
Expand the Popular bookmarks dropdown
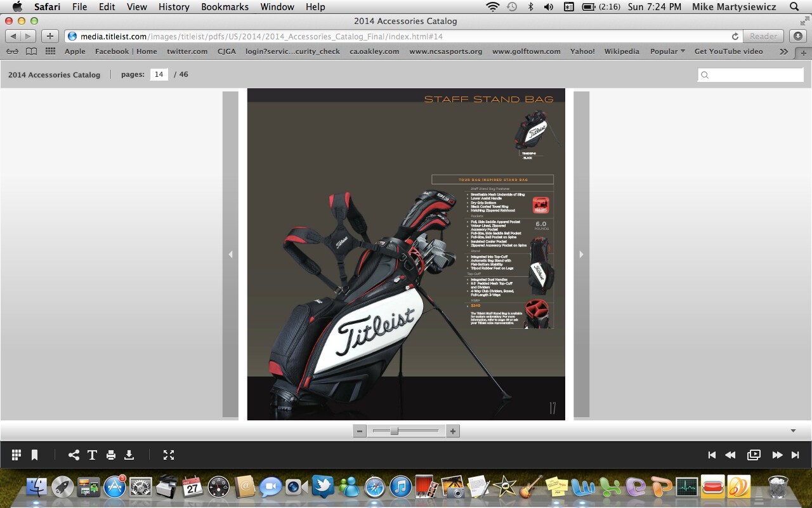667,51
